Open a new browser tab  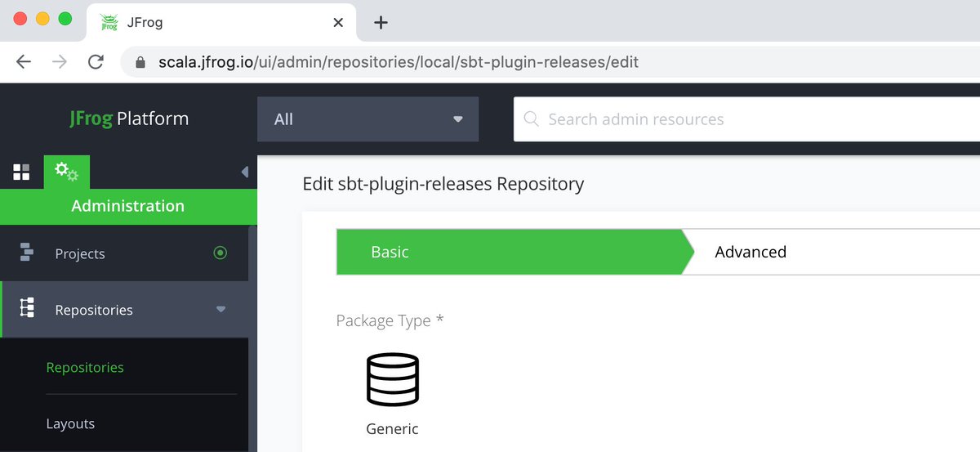(380, 22)
